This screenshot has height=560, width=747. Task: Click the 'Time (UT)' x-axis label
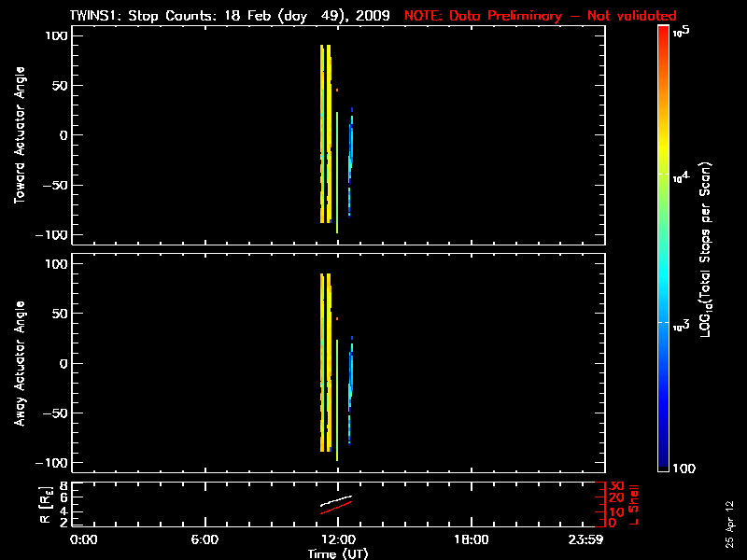[x=340, y=553]
